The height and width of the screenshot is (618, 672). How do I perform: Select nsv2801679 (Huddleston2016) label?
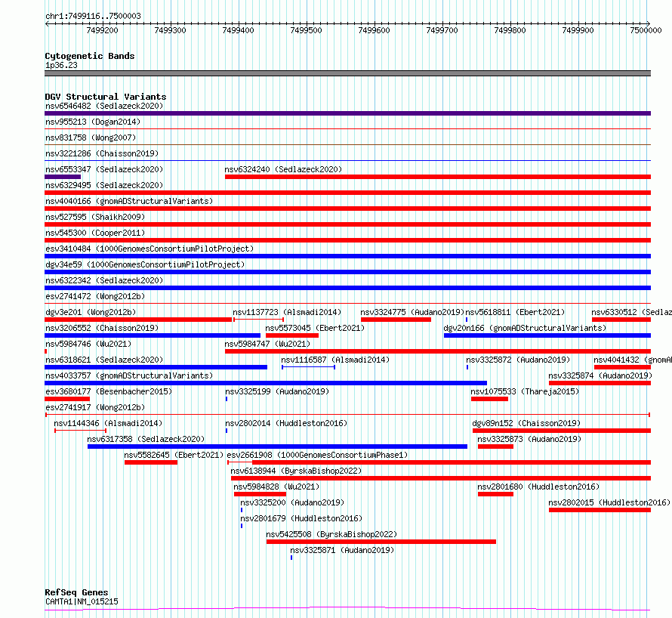click(301, 518)
